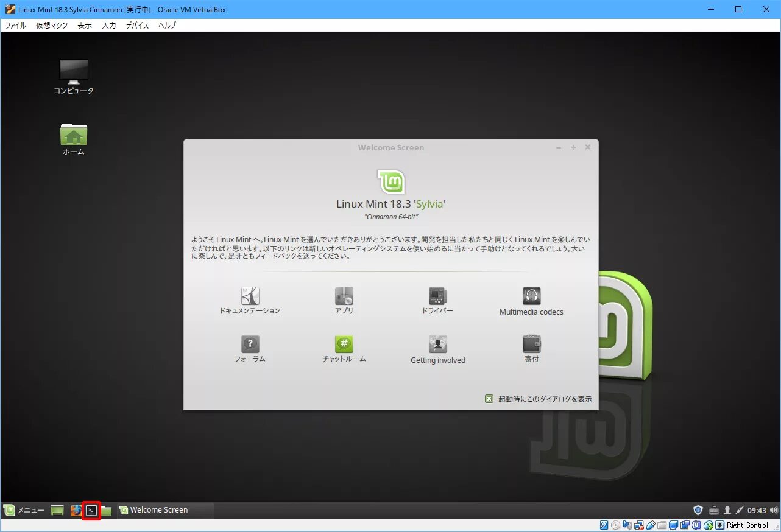The image size is (781, 532).
Task: Open the 入力 (Input) menu
Action: (109, 26)
